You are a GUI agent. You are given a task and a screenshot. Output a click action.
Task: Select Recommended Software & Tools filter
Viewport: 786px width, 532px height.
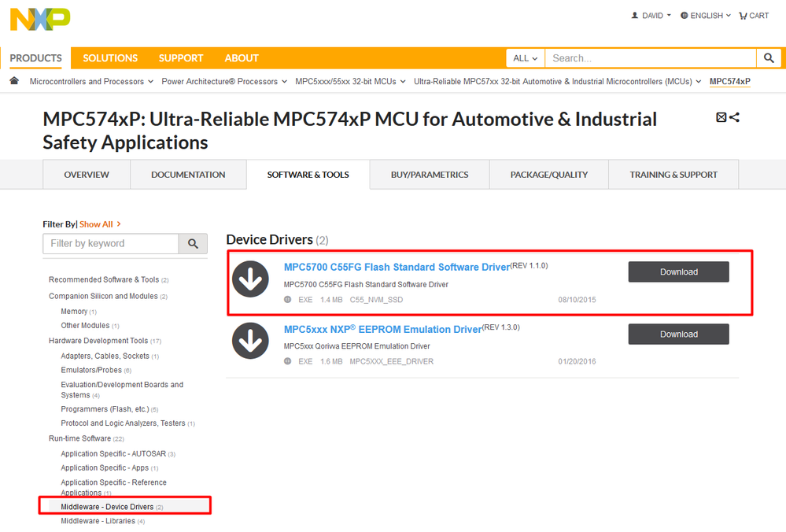point(109,280)
